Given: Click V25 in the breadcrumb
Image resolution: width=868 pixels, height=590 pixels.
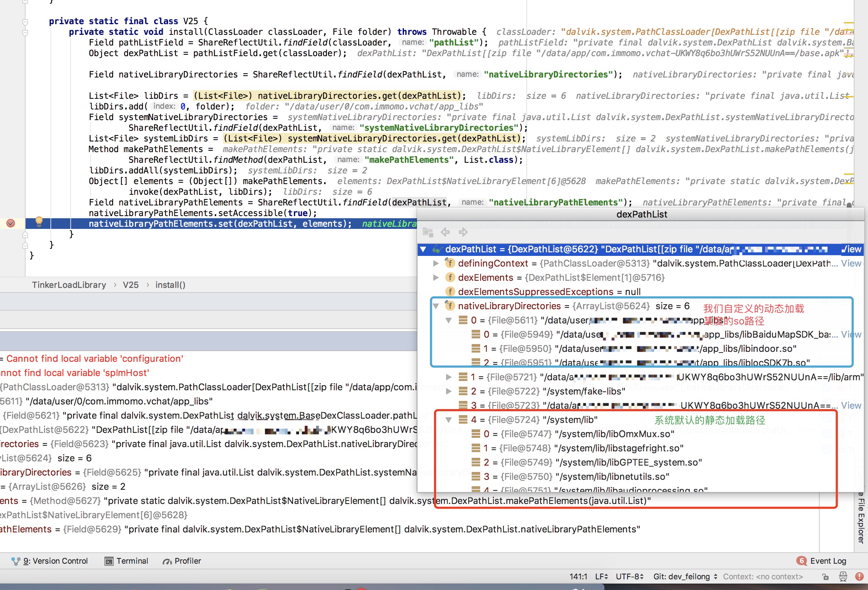Looking at the screenshot, I should (131, 285).
